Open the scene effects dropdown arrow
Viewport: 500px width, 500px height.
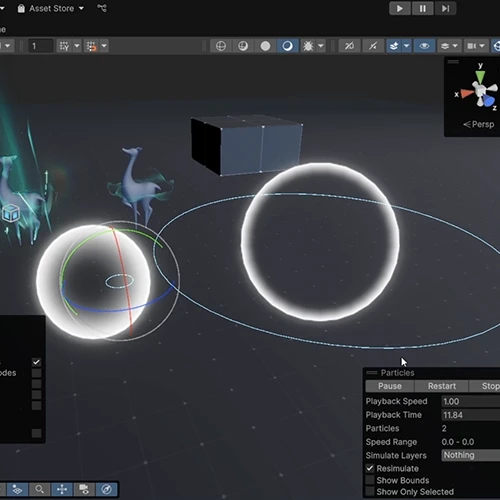(407, 46)
